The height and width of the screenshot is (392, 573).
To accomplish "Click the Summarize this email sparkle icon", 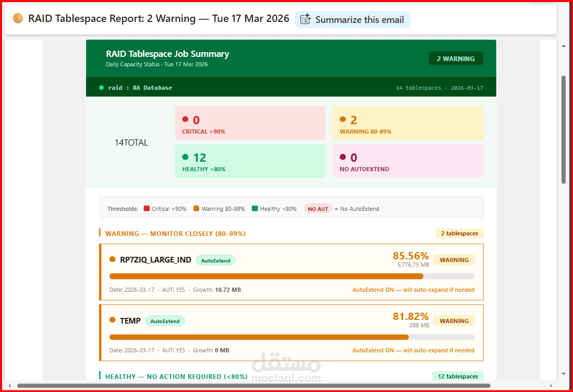I will (307, 19).
